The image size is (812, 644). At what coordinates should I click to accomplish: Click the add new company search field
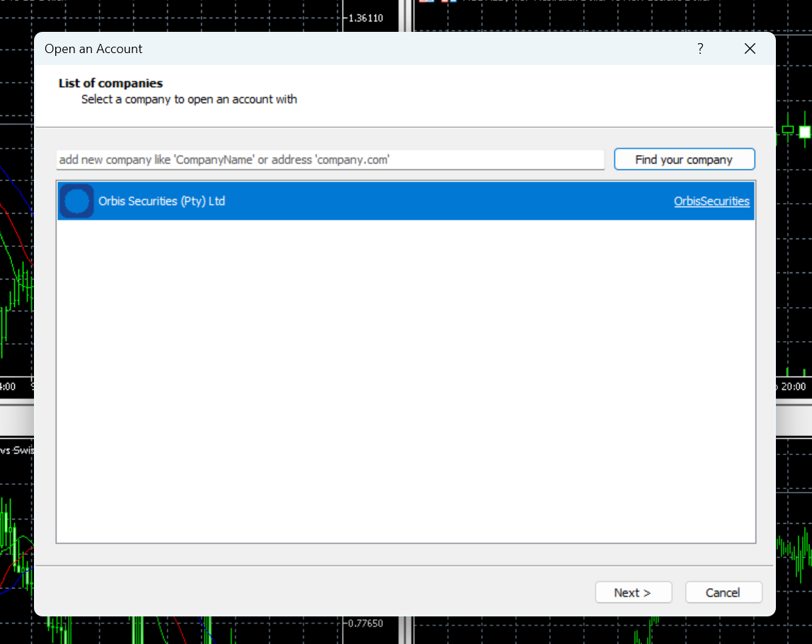click(330, 160)
